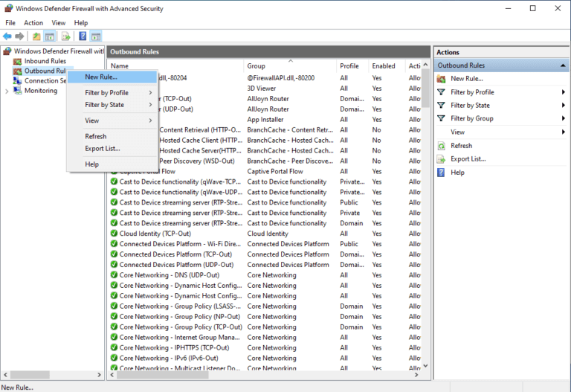571x392 pixels.
Task: Click the Back arrow toolbar icon
Action: point(7,36)
